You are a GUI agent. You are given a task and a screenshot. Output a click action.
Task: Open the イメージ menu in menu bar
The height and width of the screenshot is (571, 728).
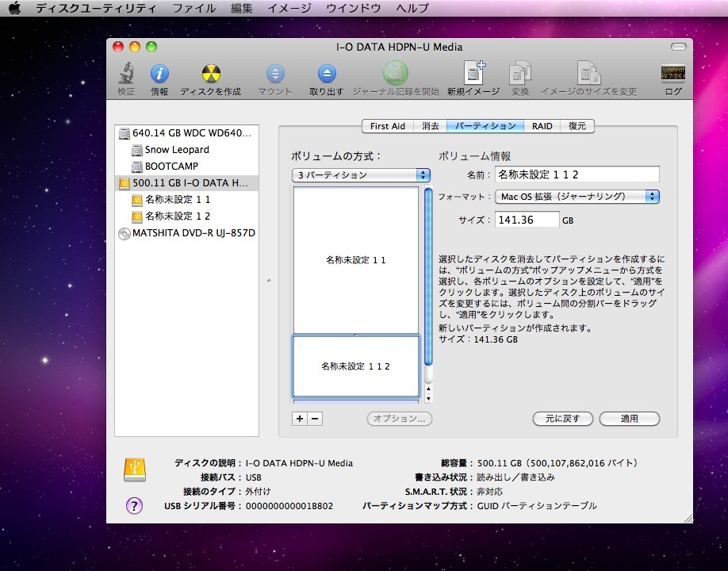tap(289, 9)
